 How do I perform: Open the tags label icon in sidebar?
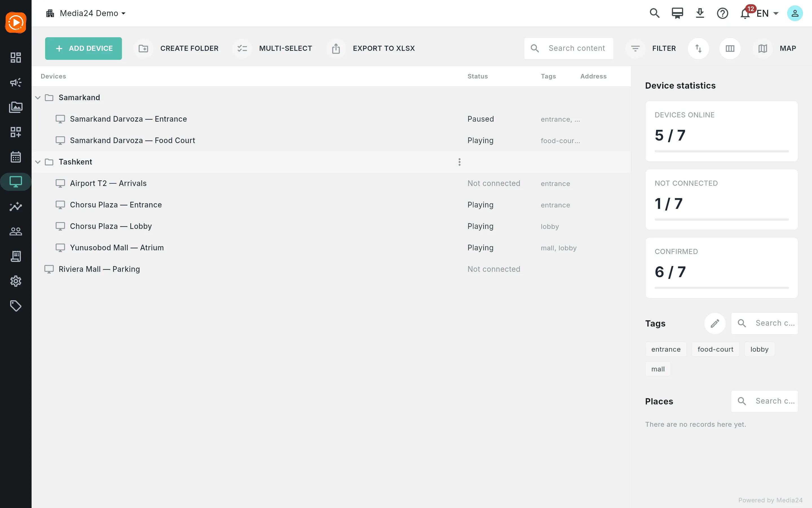click(x=16, y=306)
